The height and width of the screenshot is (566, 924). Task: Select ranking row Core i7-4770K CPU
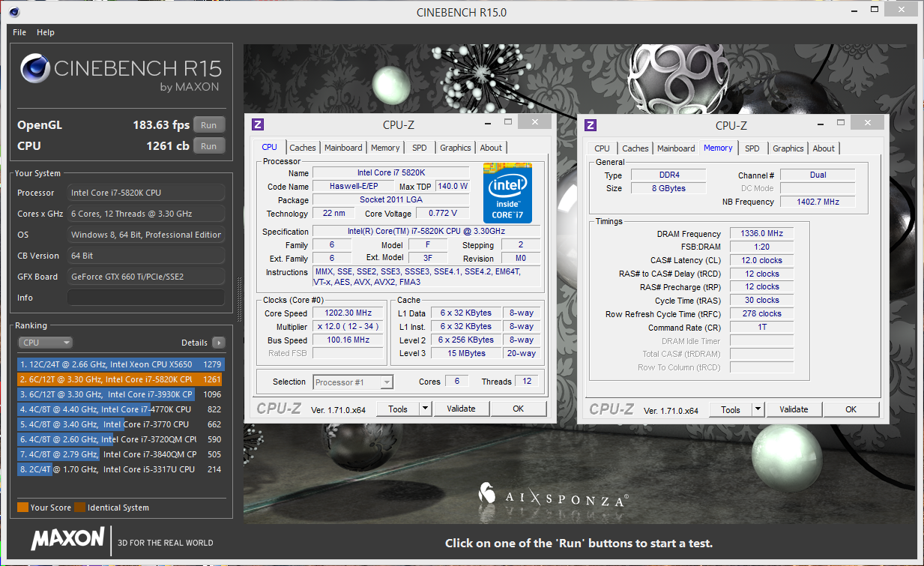121,409
